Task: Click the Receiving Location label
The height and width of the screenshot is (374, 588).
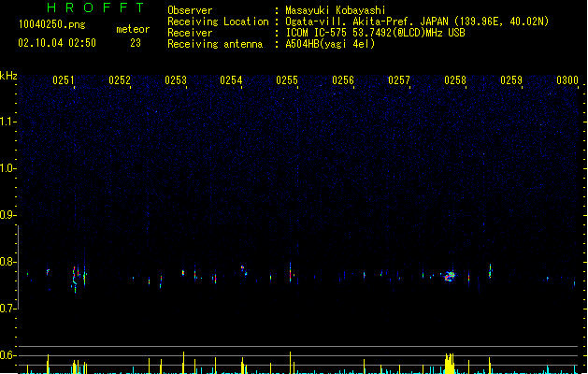Action: pos(218,22)
